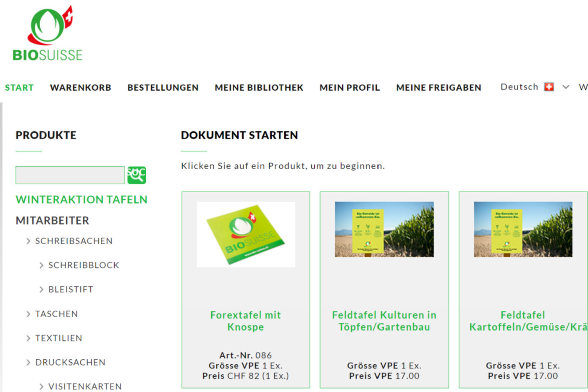Open the Bestellungen menu item
The width and height of the screenshot is (588, 392).
click(163, 88)
